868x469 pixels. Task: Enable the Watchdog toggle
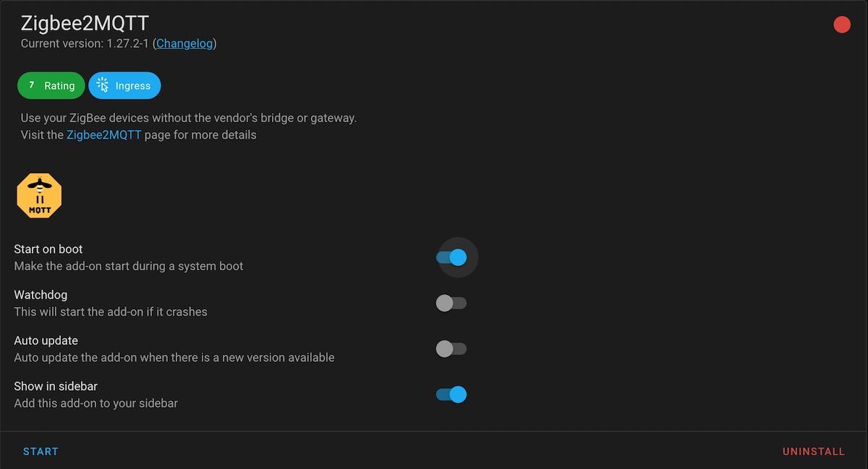[x=451, y=303]
